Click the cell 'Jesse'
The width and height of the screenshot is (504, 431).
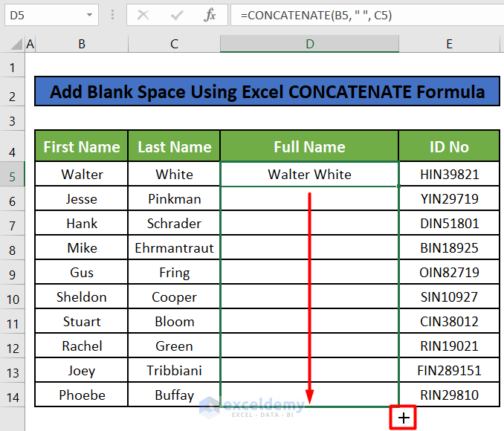click(82, 198)
